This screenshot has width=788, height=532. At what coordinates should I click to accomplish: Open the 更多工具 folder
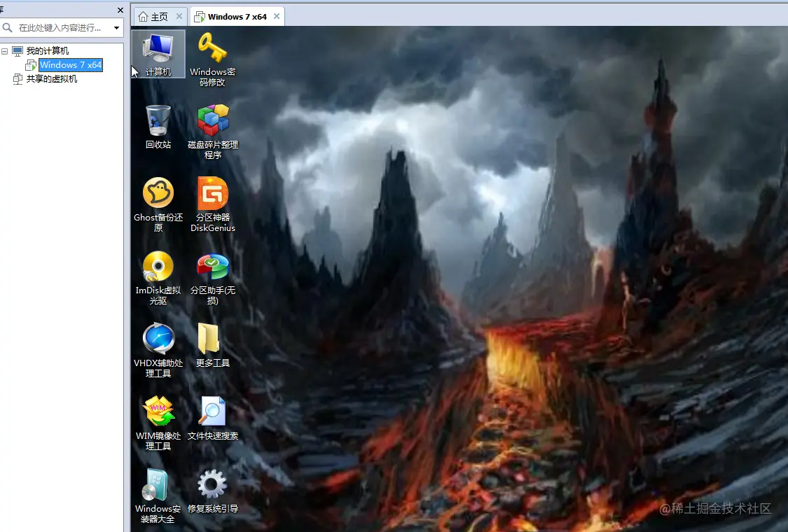coord(212,345)
